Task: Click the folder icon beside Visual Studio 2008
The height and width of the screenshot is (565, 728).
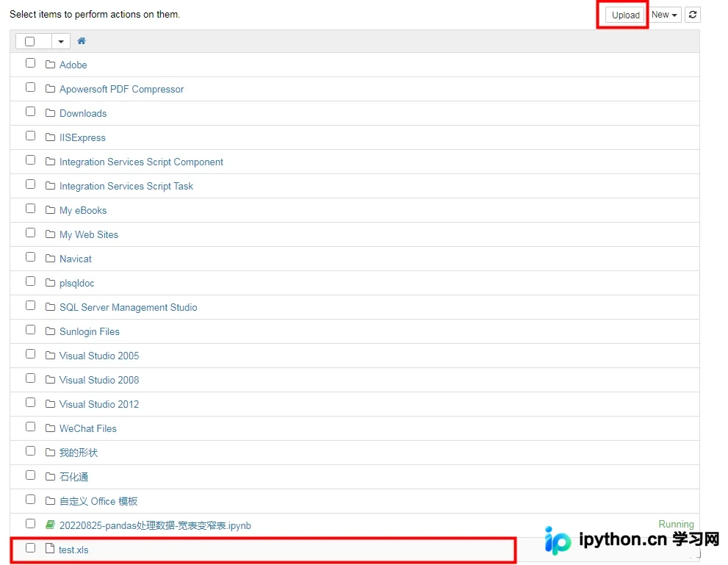Action: point(50,380)
